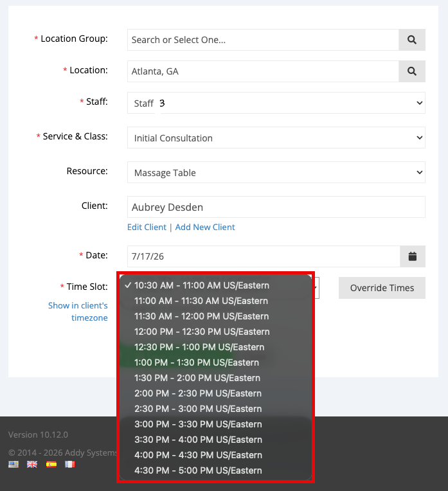Switch language using the US flag
This screenshot has width=448, height=491.
pos(13,464)
